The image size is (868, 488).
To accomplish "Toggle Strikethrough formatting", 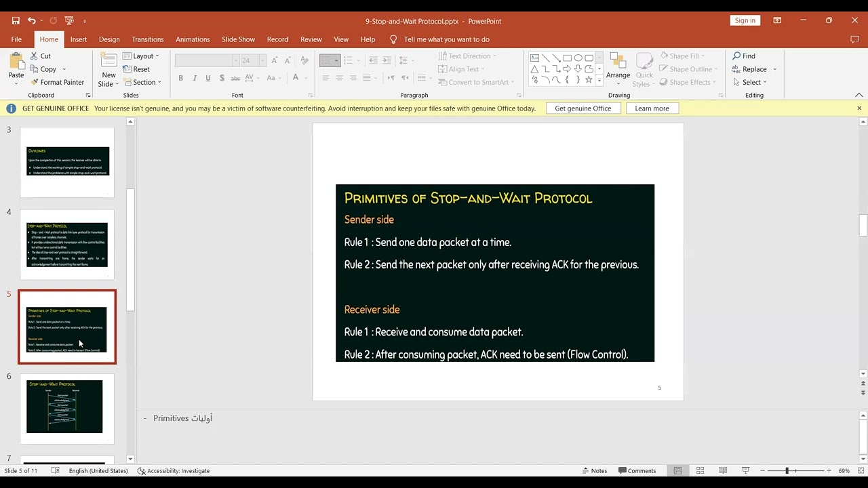I will coord(237,78).
